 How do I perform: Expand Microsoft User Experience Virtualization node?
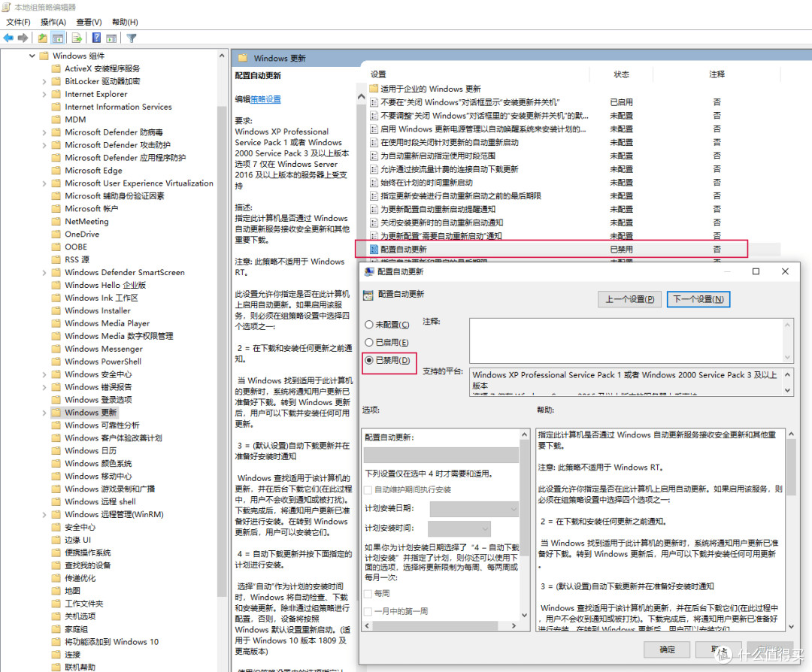click(44, 183)
